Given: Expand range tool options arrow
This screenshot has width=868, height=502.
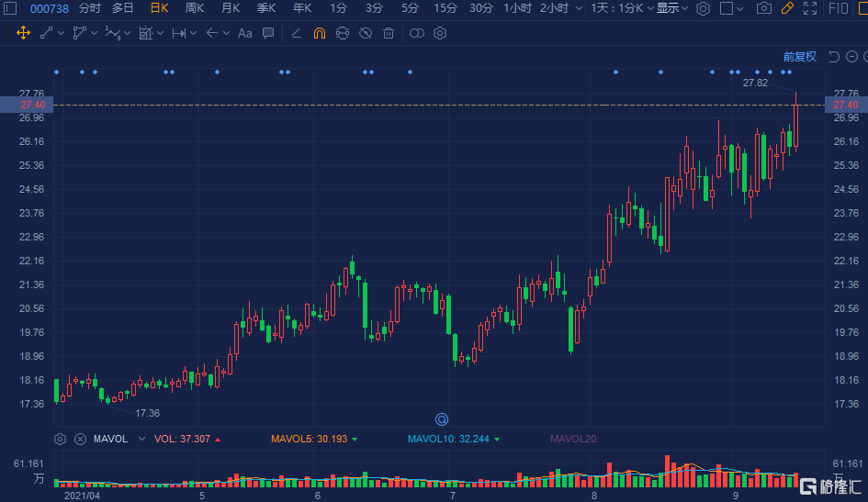Looking at the screenshot, I should point(193,33).
